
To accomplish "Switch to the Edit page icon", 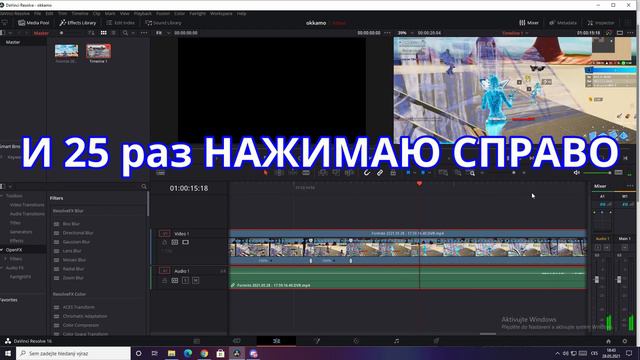I will coord(277,341).
